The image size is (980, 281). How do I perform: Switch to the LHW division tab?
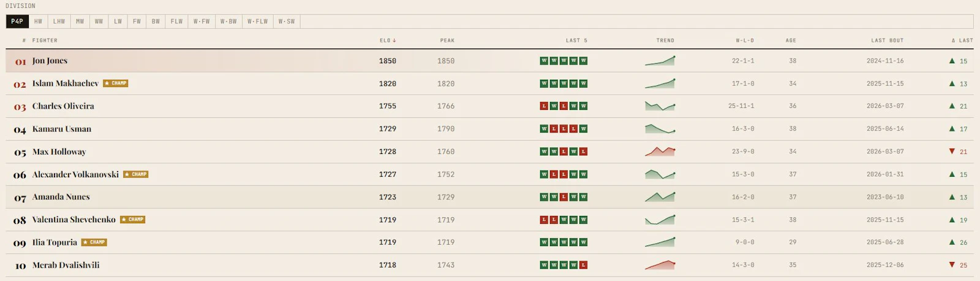59,21
